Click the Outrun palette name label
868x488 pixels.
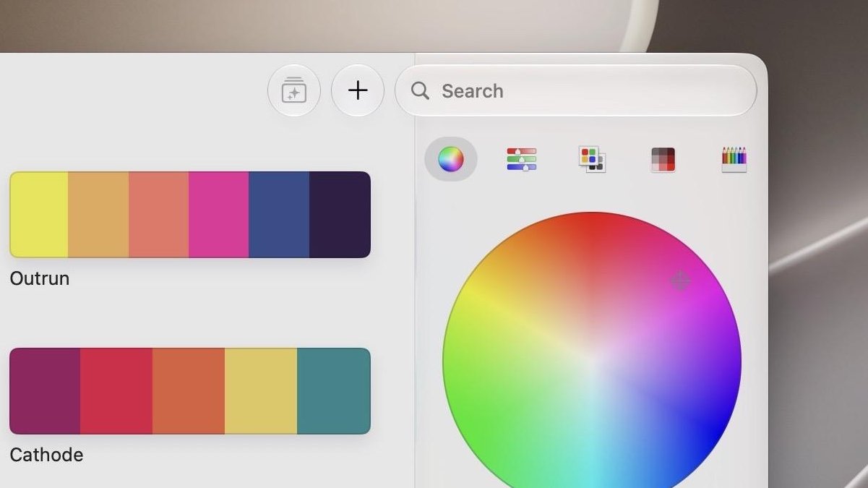click(x=40, y=278)
